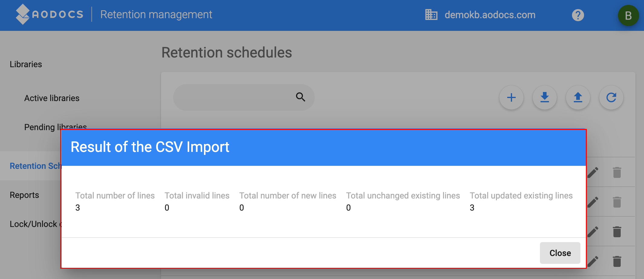This screenshot has width=644, height=279.
Task: Open the help question mark icon
Action: point(578,15)
